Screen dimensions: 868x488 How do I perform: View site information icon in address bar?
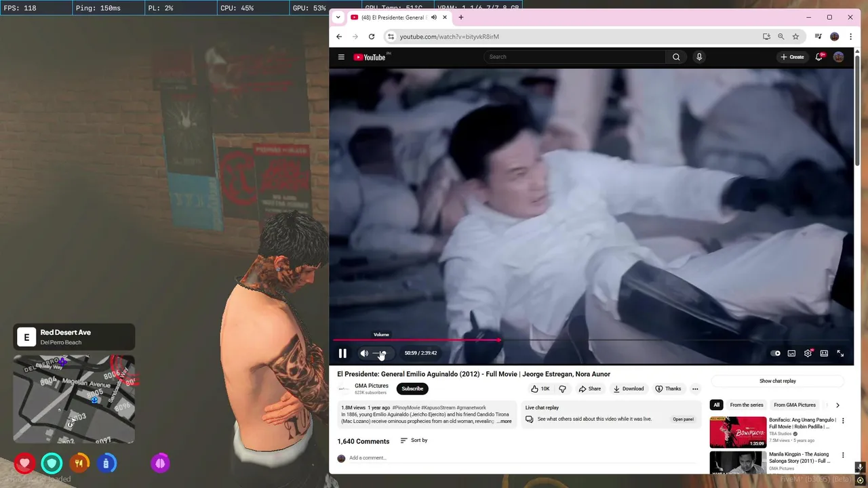391,37
